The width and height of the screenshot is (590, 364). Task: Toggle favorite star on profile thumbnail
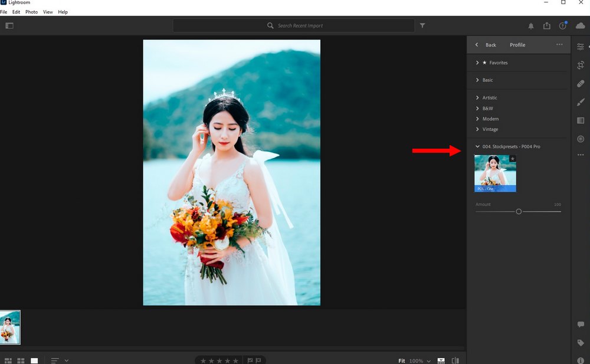(x=512, y=159)
